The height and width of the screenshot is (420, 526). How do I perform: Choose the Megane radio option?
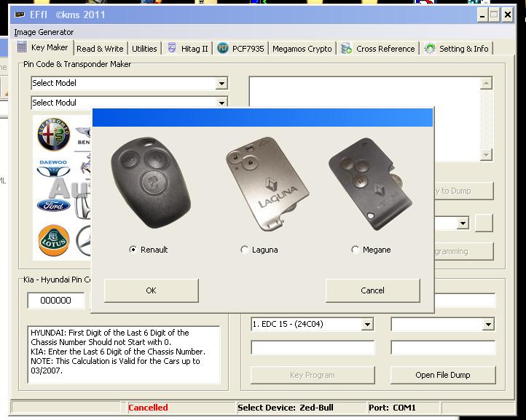355,250
